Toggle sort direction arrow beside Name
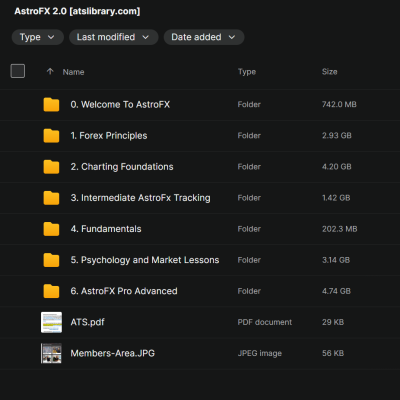 pyautogui.click(x=50, y=71)
